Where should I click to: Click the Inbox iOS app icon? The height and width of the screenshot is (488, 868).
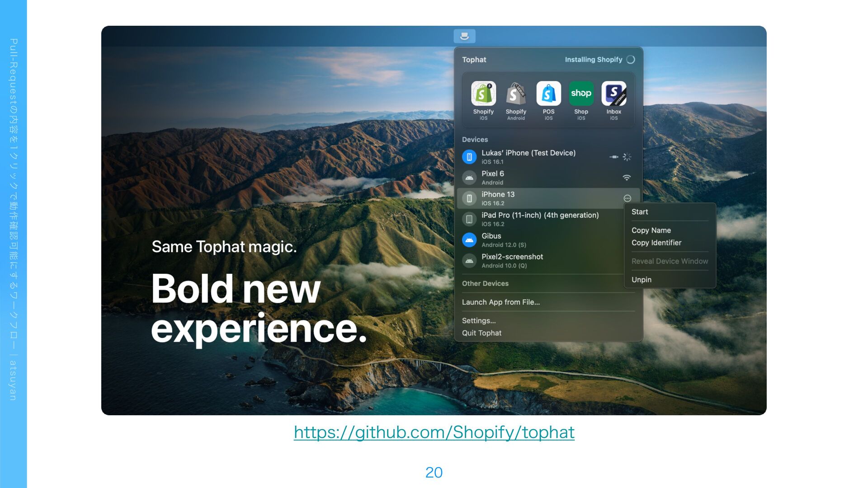pos(613,94)
